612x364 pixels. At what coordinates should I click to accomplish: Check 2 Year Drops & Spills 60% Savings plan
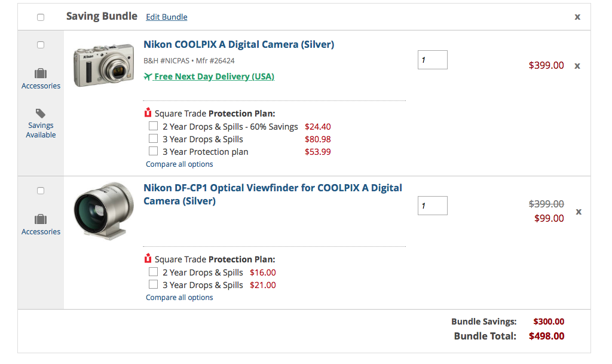pos(154,126)
